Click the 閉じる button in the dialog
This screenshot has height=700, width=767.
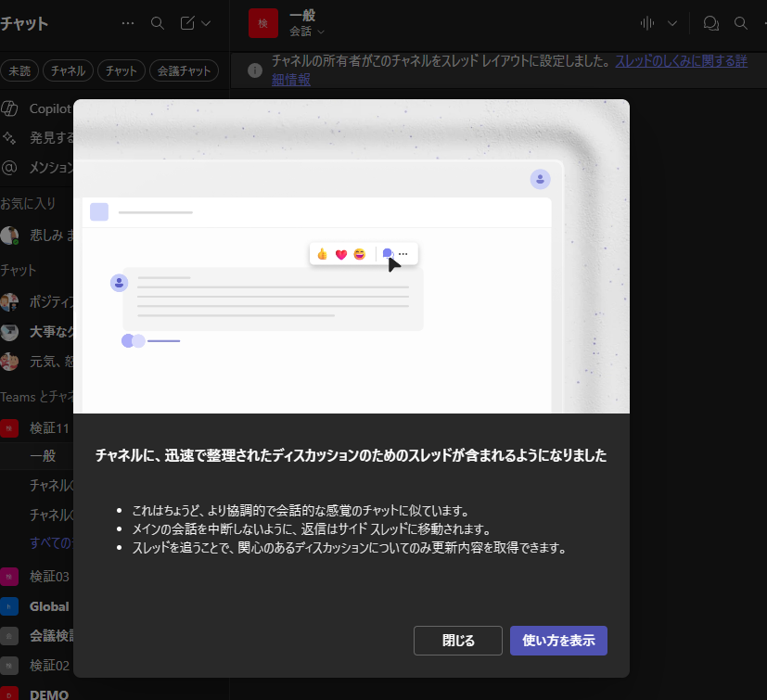[x=458, y=641]
